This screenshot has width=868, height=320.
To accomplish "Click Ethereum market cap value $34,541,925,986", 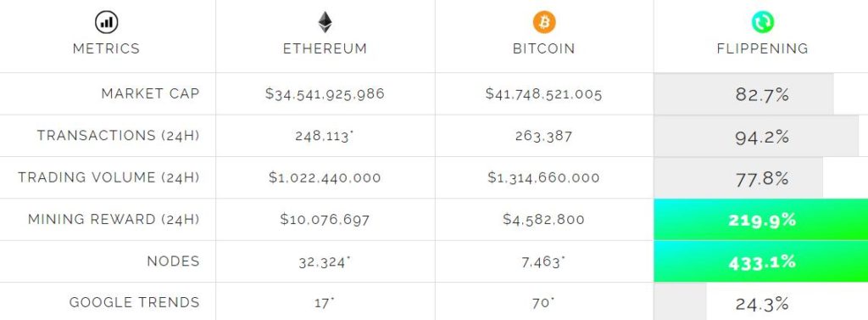I will point(325,94).
